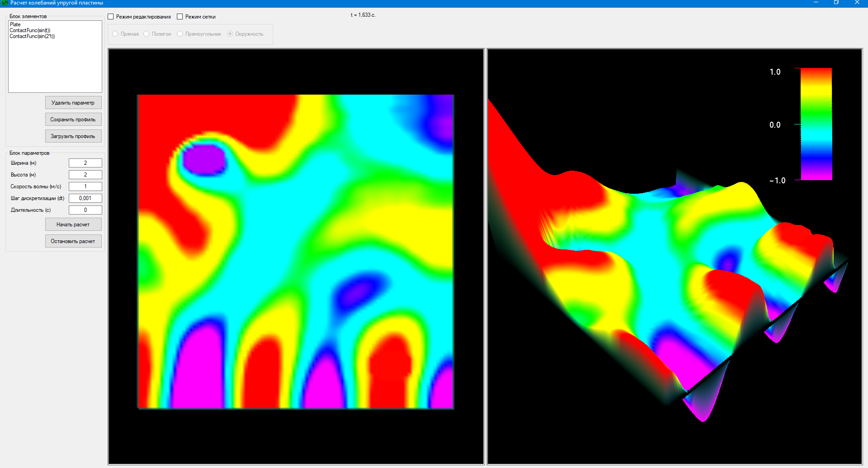Click the 3D plate surface view

click(x=675, y=257)
